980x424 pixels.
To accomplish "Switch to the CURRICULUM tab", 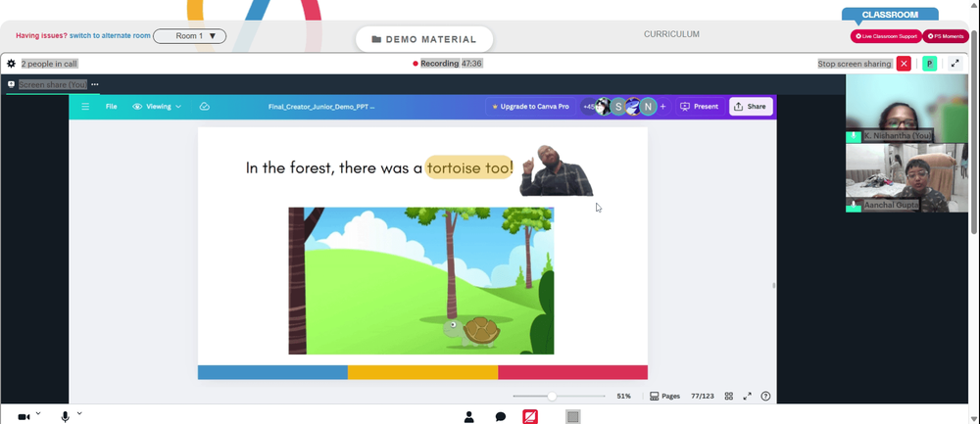I will coord(671,34).
